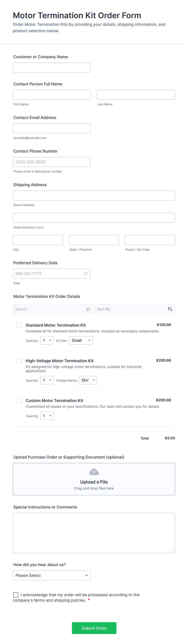Focus the Customer or Company Name field
The height and width of the screenshot is (644, 186).
pos(52,68)
